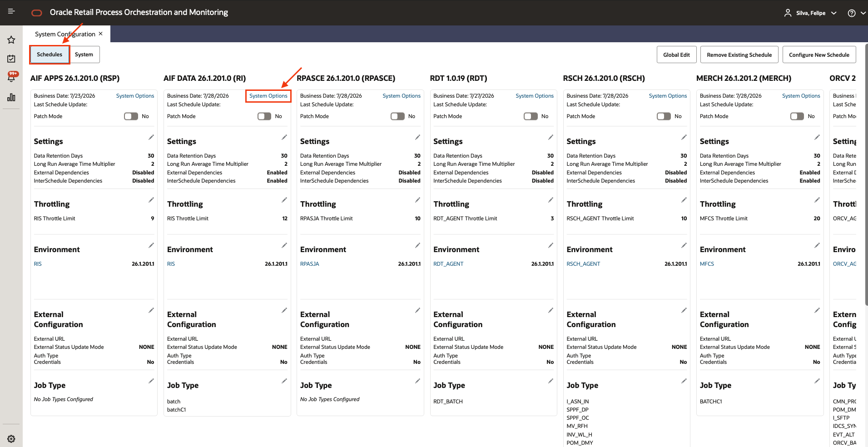This screenshot has width=868, height=447.
Task: Edit Settings for AIF APPS schedule
Action: pyautogui.click(x=151, y=137)
